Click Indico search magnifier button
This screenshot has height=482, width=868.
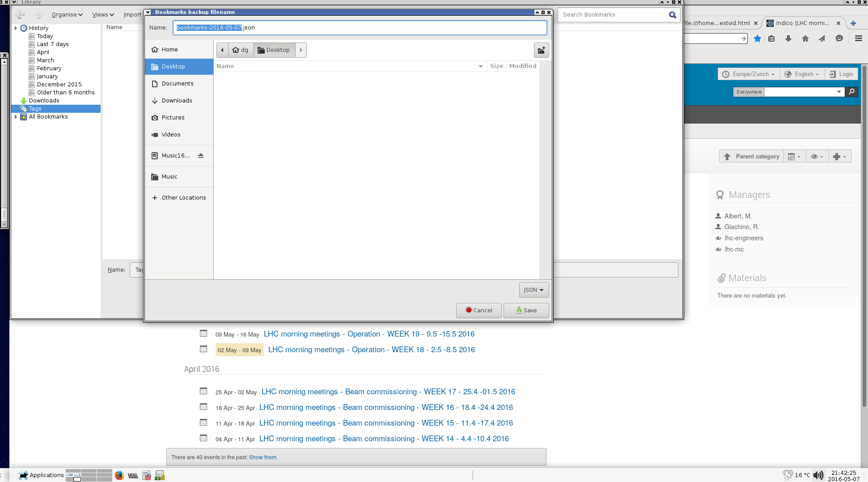tap(852, 92)
